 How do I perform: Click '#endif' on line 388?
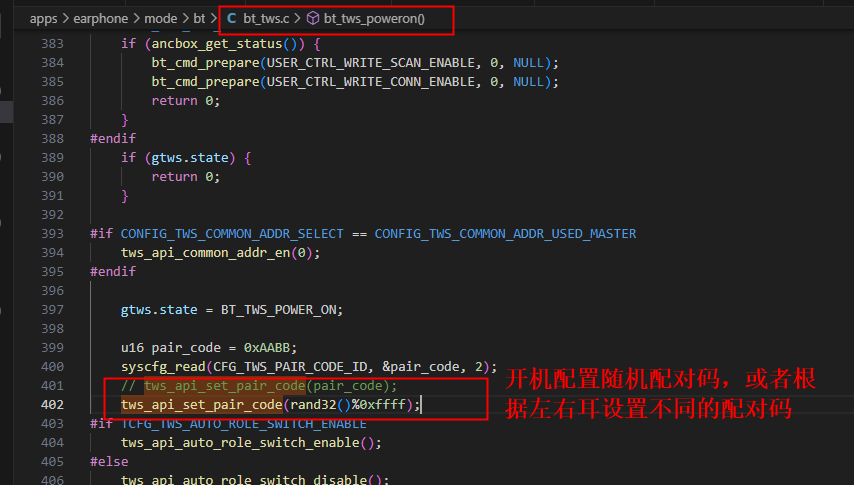[x=113, y=138]
